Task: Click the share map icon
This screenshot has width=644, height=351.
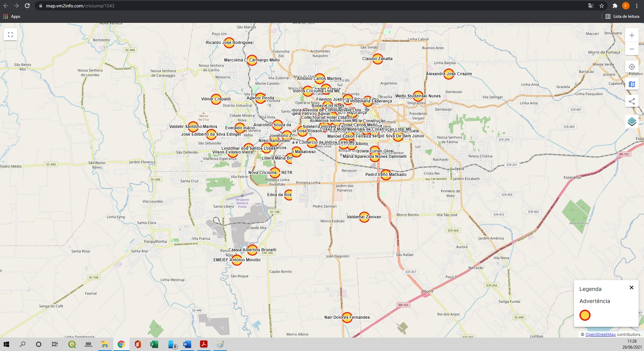Action: (x=632, y=101)
